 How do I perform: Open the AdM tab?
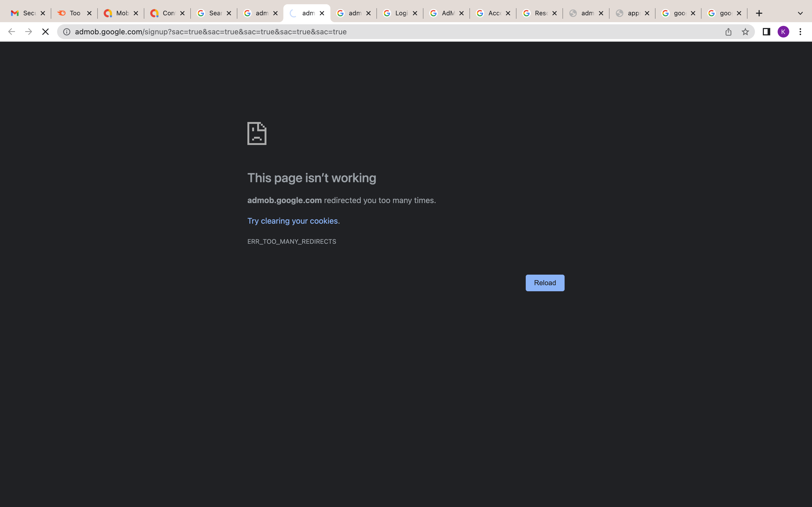click(443, 13)
